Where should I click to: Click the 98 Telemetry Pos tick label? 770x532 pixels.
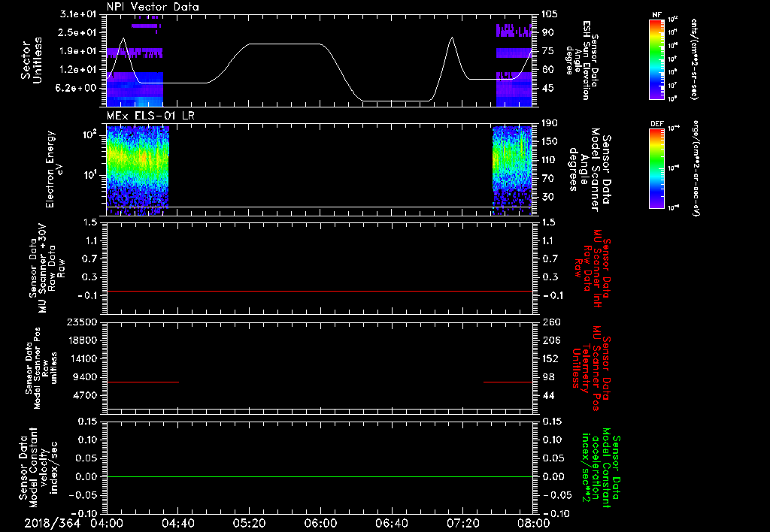pos(547,377)
